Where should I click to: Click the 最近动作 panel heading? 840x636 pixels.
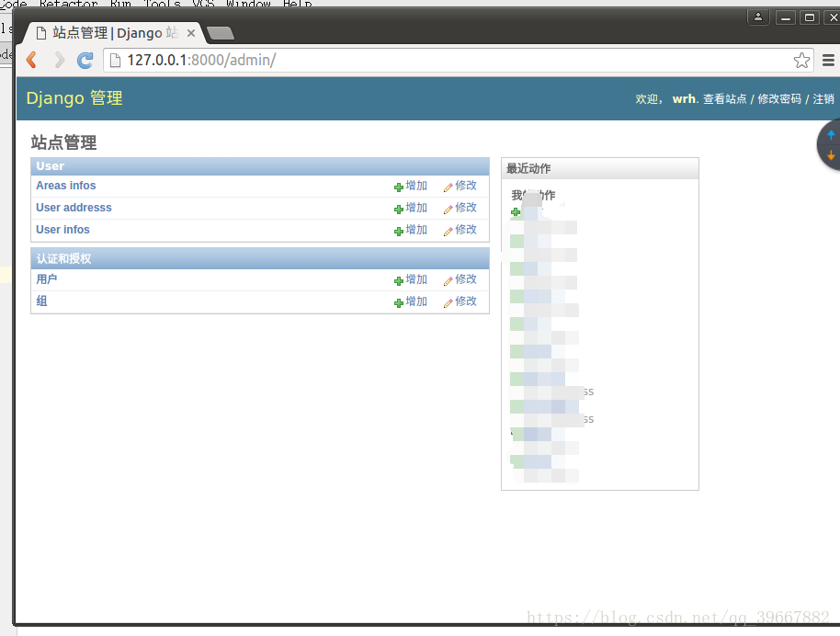pos(528,169)
